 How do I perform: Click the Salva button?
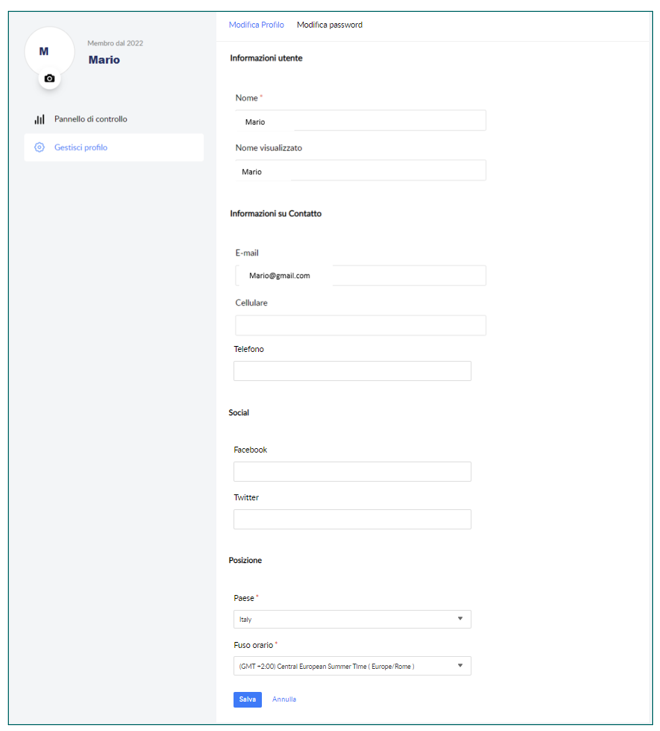click(x=248, y=699)
